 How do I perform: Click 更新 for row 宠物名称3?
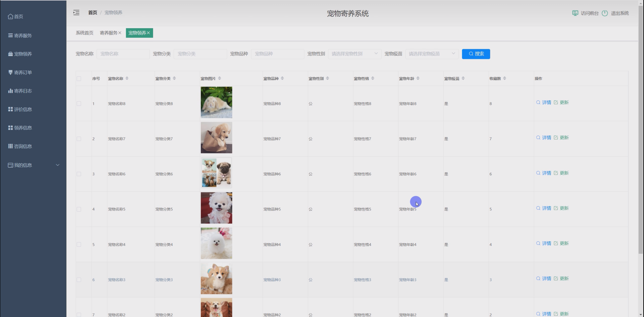coord(564,279)
